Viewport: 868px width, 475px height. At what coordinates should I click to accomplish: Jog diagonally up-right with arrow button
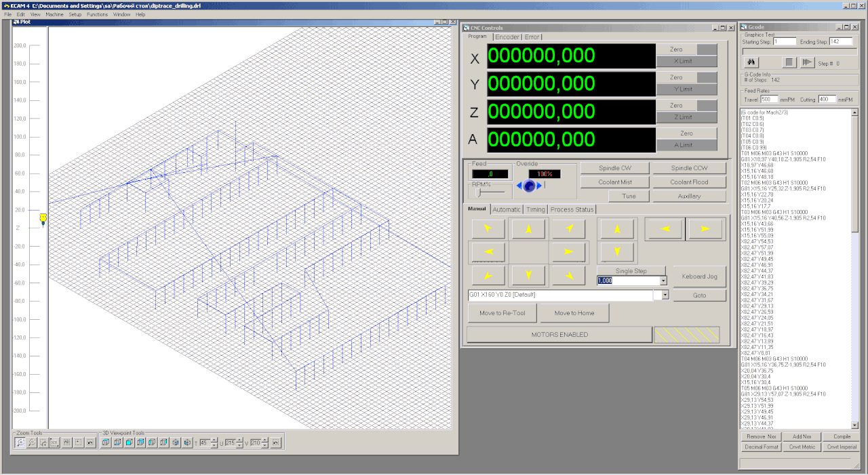point(568,229)
